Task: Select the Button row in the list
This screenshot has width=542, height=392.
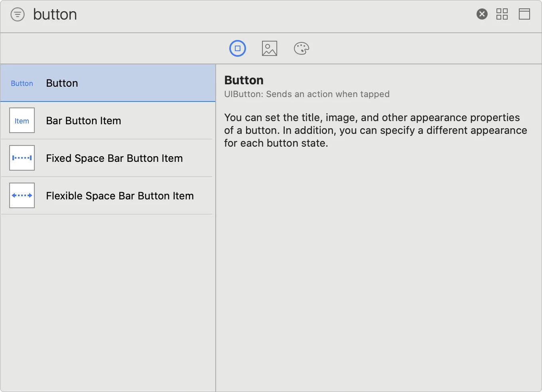Action: coord(108,83)
